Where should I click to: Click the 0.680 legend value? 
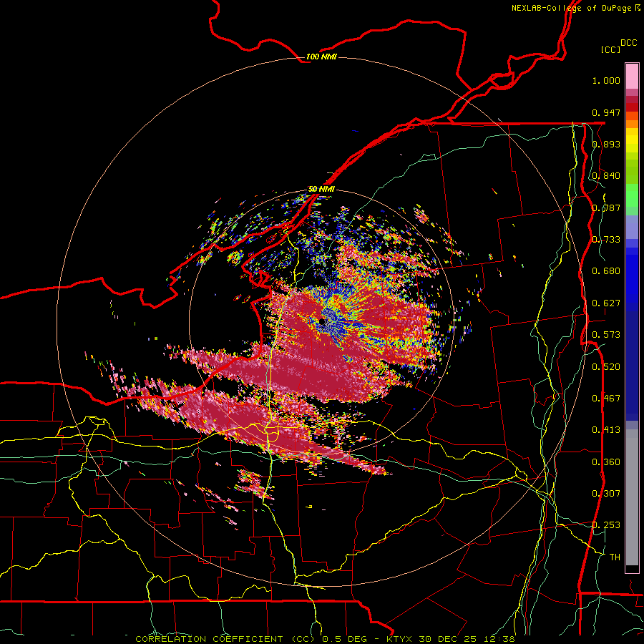click(x=606, y=271)
